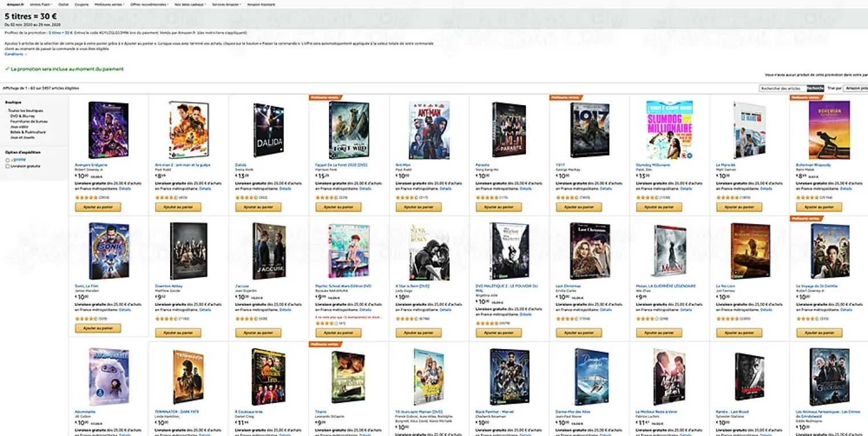Open the Sonic, Le Film cover
The image size is (868, 436).
pyautogui.click(x=109, y=251)
